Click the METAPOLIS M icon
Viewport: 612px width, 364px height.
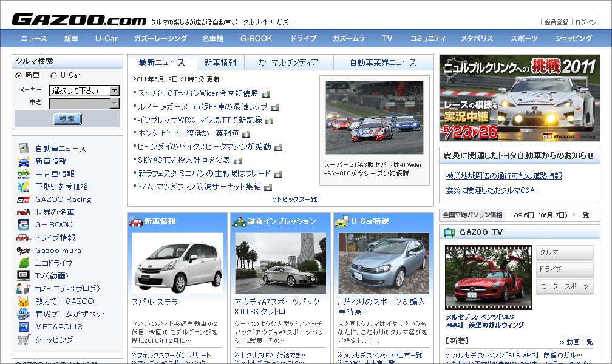(x=24, y=327)
